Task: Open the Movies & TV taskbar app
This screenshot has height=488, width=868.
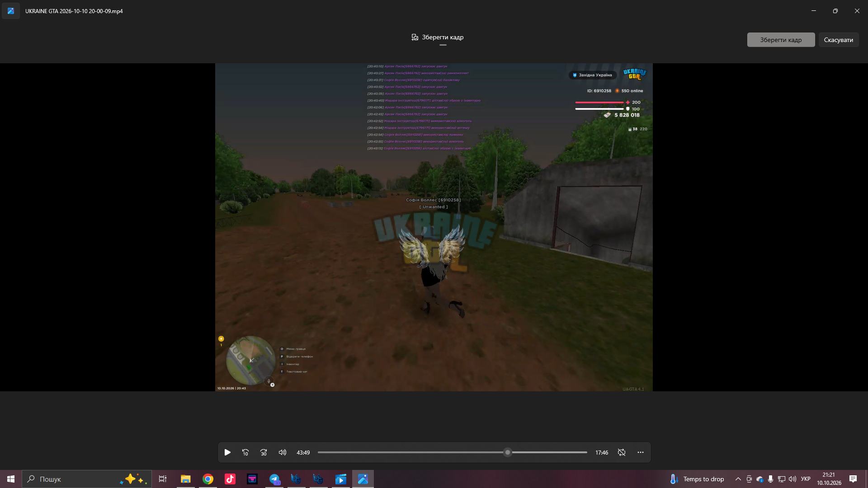Action: [x=341, y=479]
